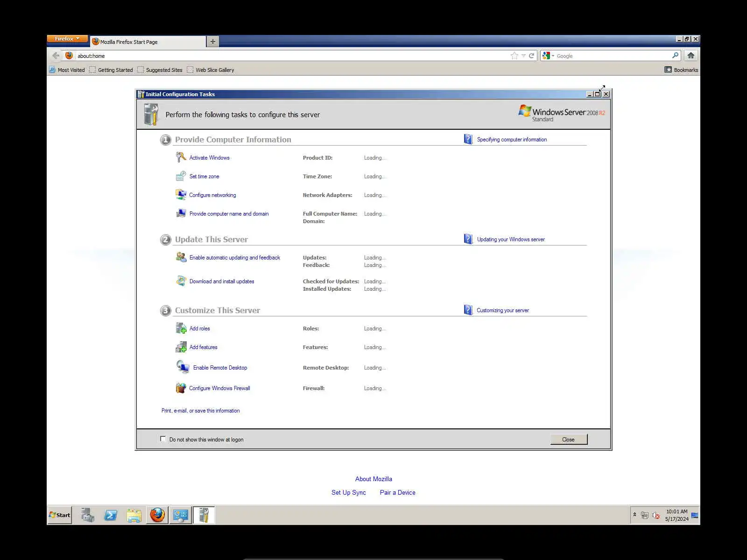Click the Pair a Device link
The height and width of the screenshot is (560, 747).
398,492
